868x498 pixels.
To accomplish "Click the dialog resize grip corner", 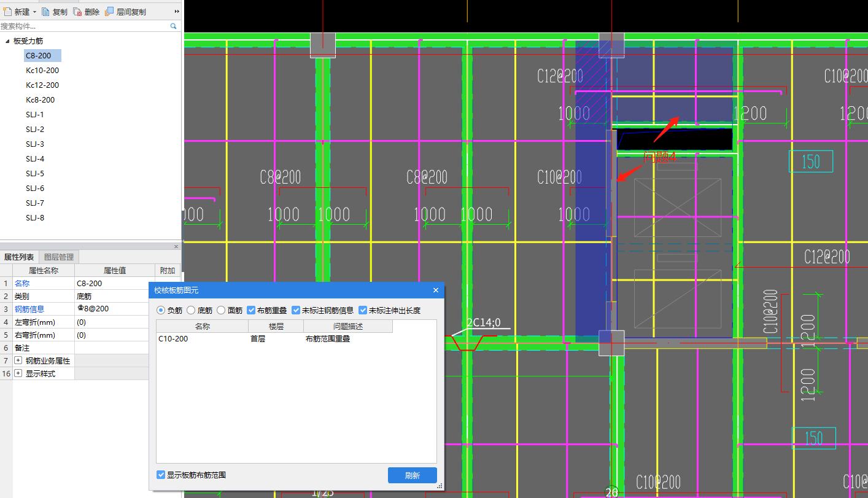I will [440, 486].
